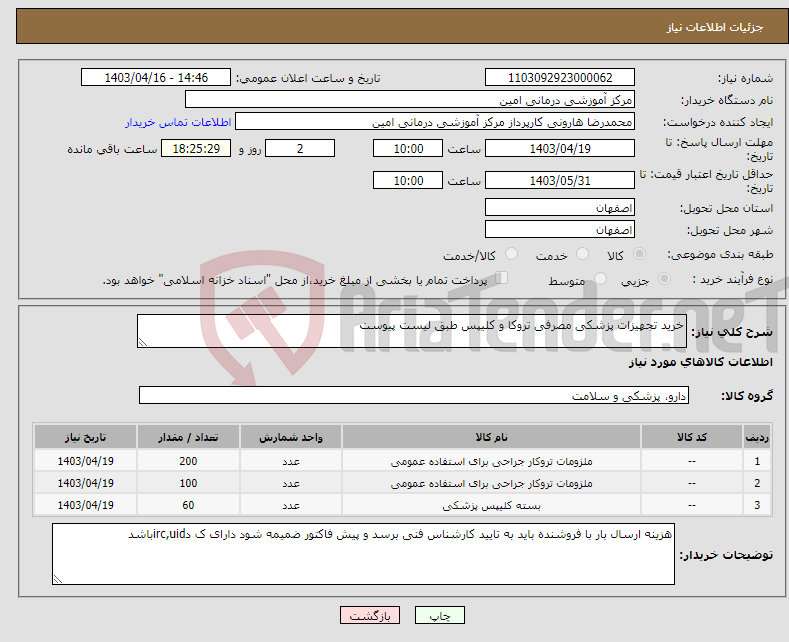Click the price validity date 1403/05/31 field
Image resolution: width=789 pixels, height=642 pixels.
(x=560, y=180)
